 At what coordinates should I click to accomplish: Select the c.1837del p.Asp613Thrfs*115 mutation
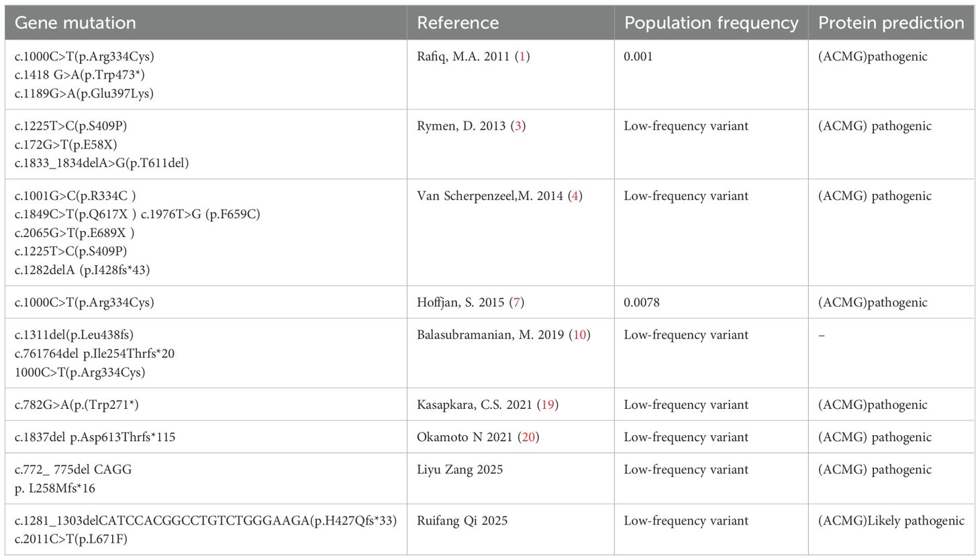[x=95, y=436]
